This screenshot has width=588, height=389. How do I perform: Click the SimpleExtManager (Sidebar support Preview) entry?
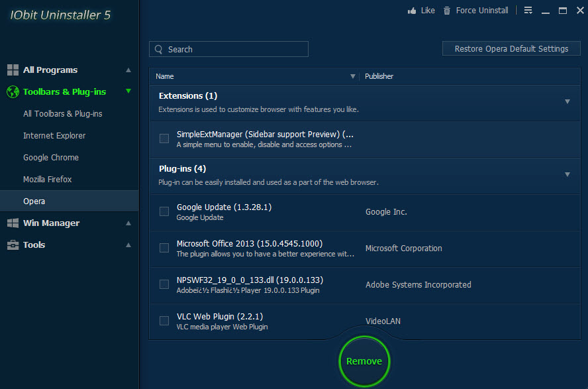point(265,135)
